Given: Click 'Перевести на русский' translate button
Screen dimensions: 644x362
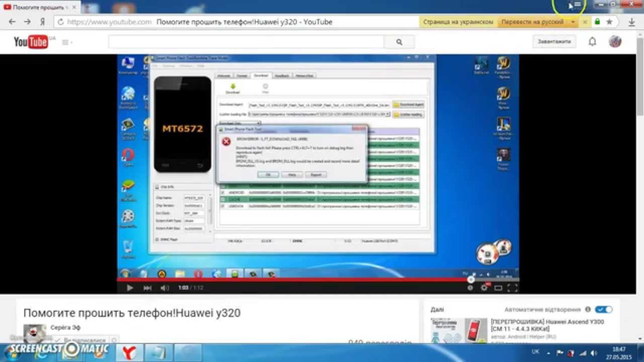Looking at the screenshot, I should [x=532, y=22].
